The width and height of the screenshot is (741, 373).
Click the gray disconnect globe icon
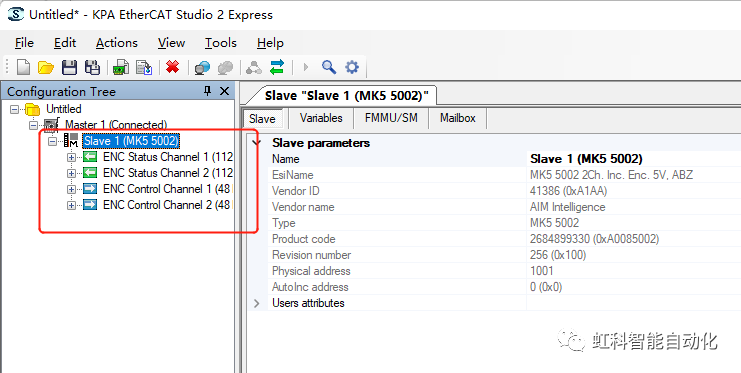[225, 68]
